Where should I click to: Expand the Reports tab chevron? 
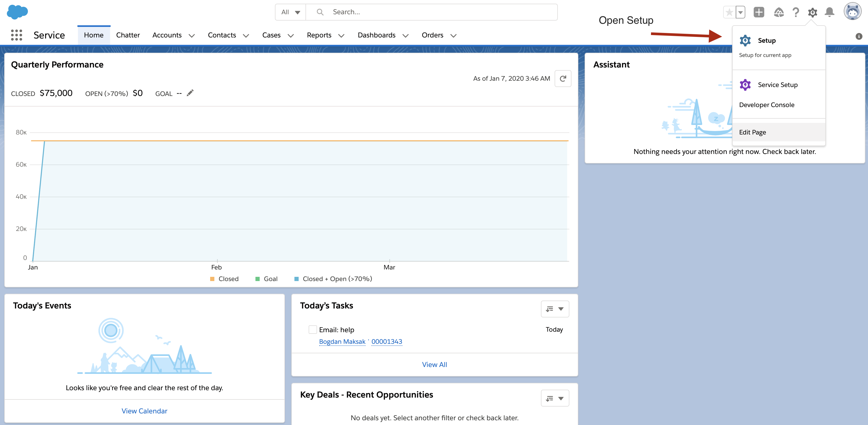[341, 36]
